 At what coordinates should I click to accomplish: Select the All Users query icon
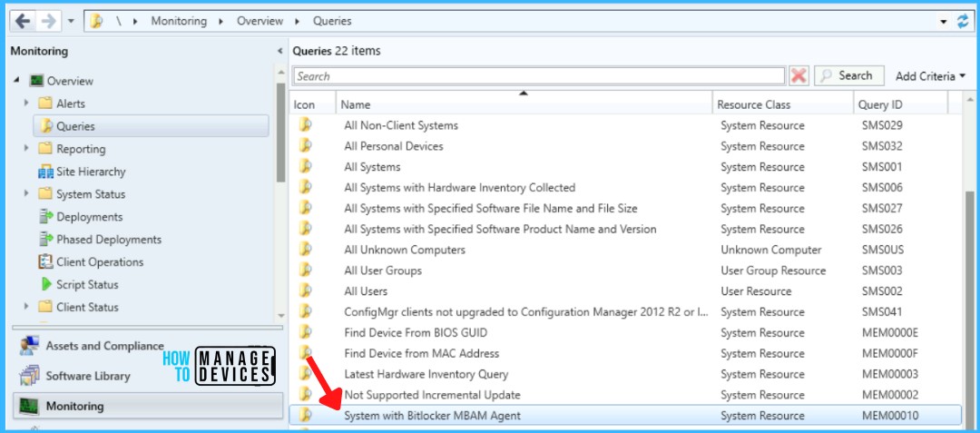tap(305, 290)
